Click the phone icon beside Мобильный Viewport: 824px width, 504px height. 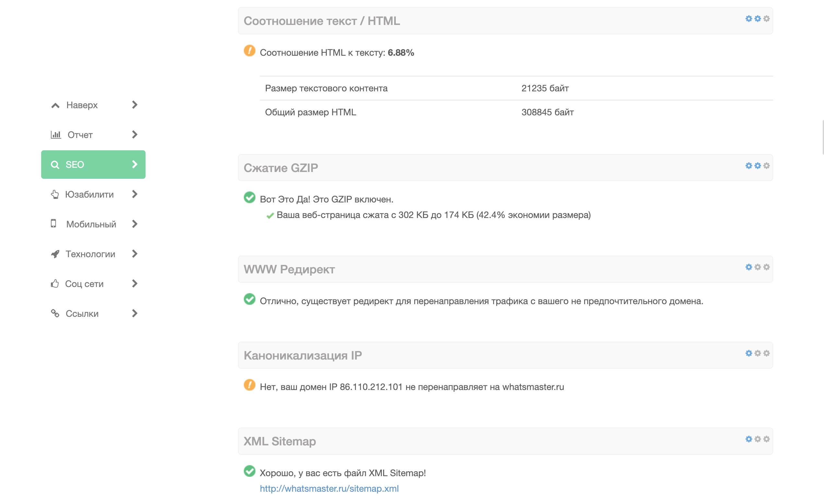click(x=53, y=223)
